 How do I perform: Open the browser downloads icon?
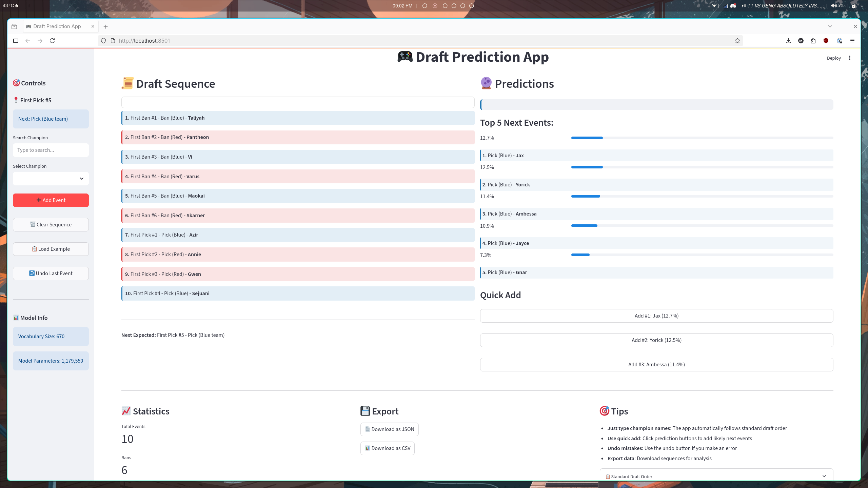[x=788, y=41]
